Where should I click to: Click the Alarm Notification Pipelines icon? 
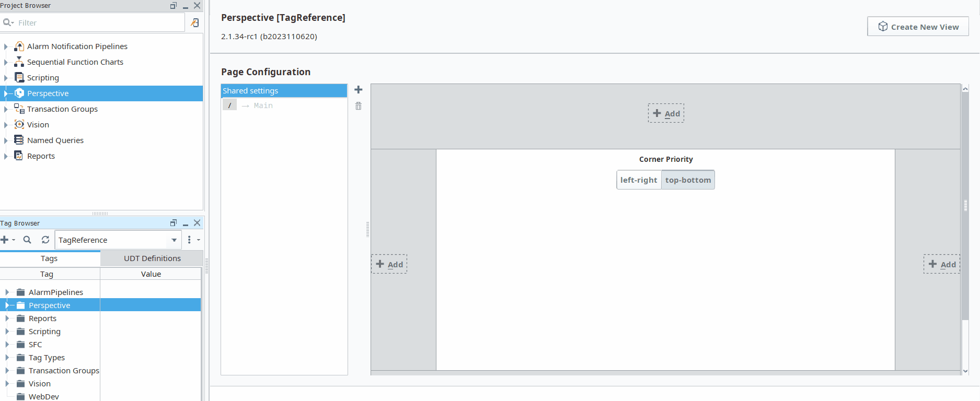point(19,46)
